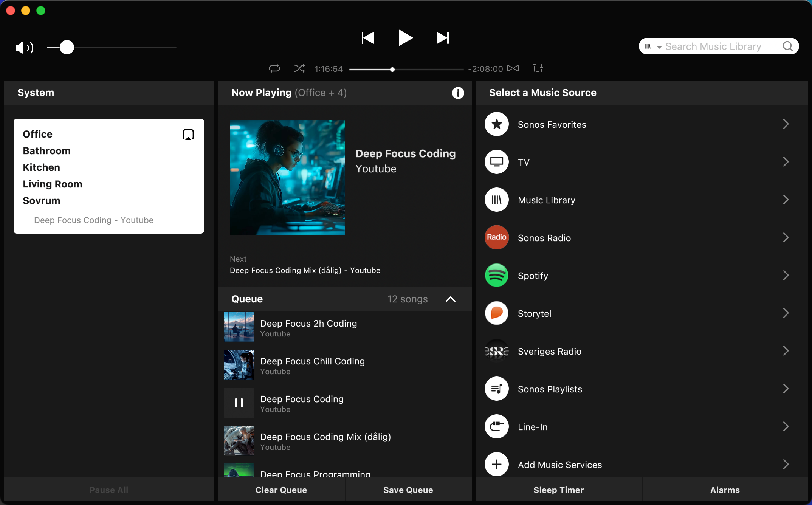812x505 pixels.
Task: Expand Line-In with its chevron
Action: (786, 426)
